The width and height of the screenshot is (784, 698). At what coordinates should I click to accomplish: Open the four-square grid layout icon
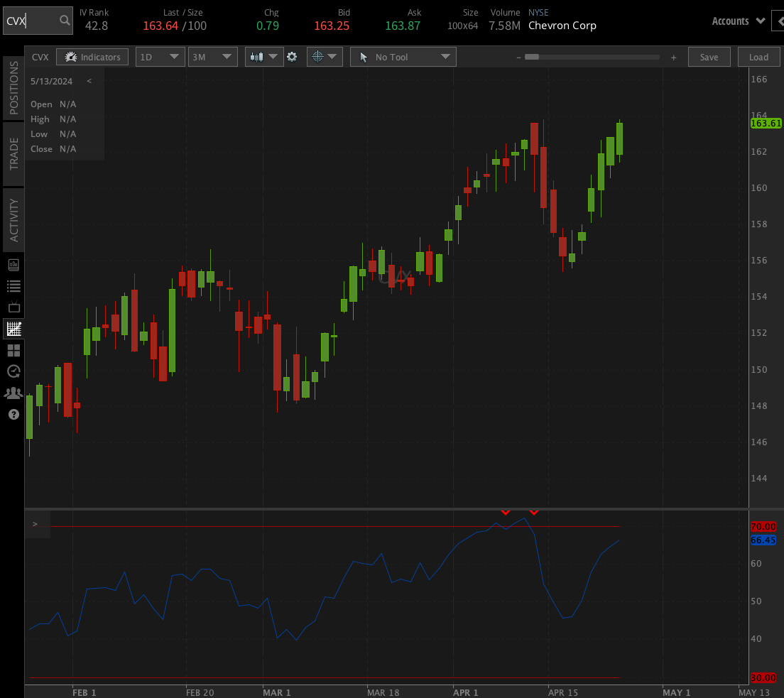[13, 350]
